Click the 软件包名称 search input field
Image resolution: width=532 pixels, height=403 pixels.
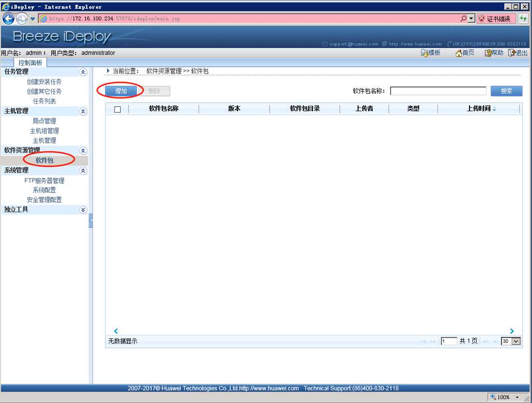click(438, 91)
